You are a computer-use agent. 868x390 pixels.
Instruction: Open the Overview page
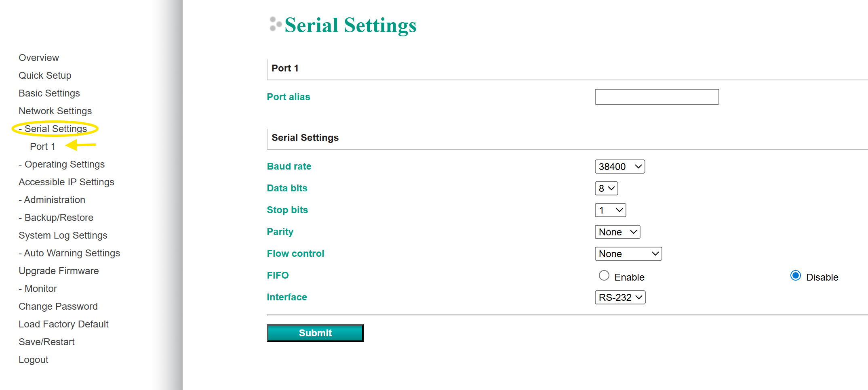[x=39, y=58]
